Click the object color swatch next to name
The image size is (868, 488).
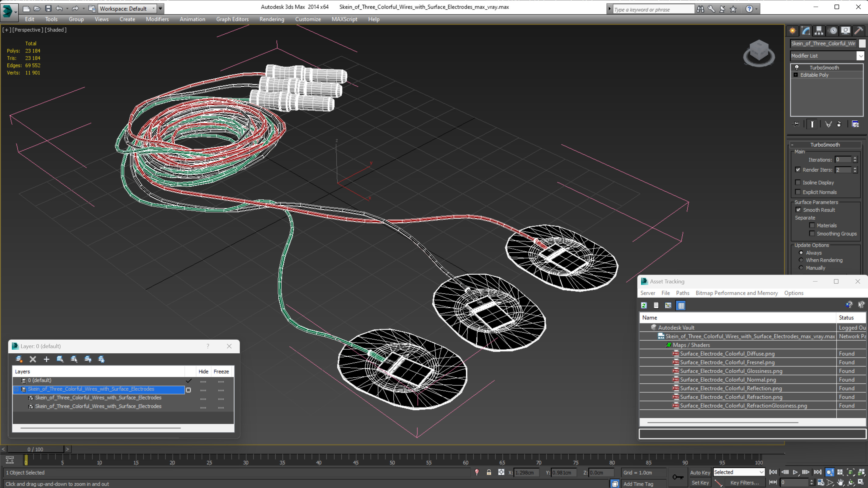click(862, 43)
